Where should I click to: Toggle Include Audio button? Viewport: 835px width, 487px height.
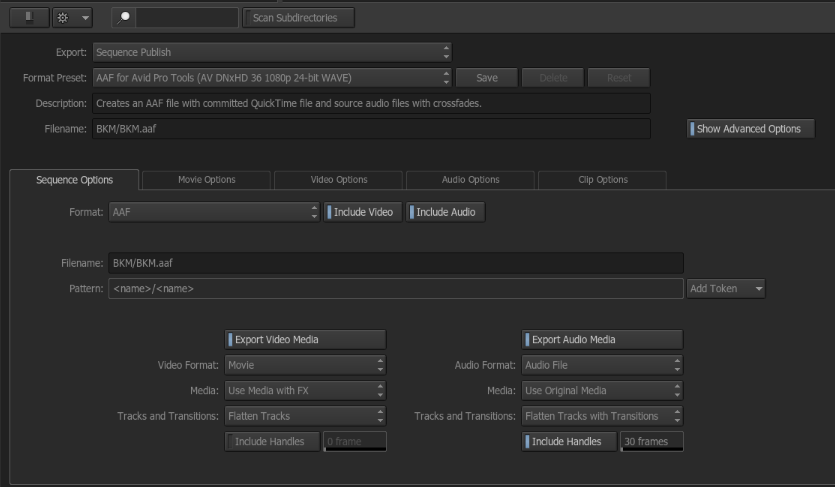(x=446, y=212)
